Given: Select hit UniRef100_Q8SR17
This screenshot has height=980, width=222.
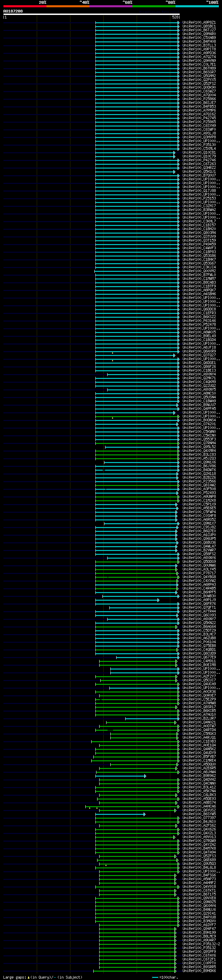Looking at the screenshot, I should 199,707.
